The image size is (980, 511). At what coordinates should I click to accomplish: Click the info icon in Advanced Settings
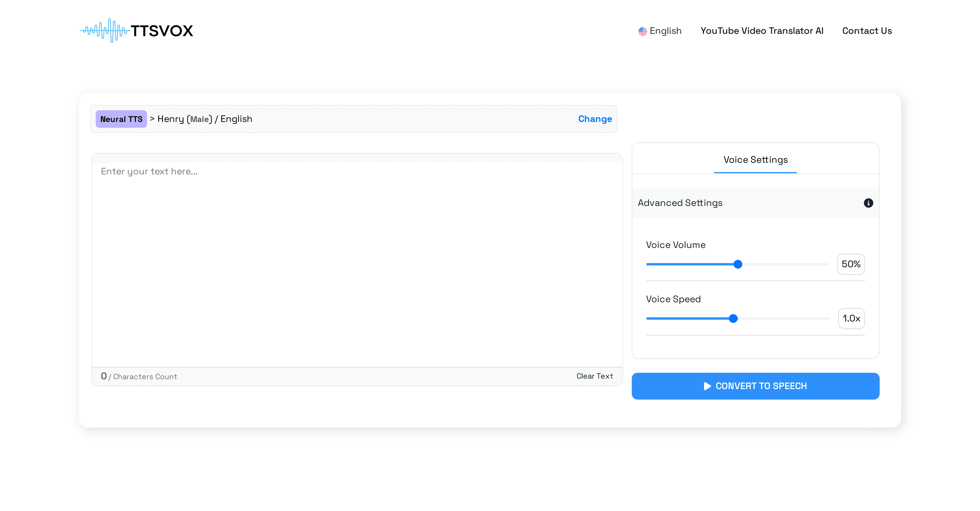(869, 203)
